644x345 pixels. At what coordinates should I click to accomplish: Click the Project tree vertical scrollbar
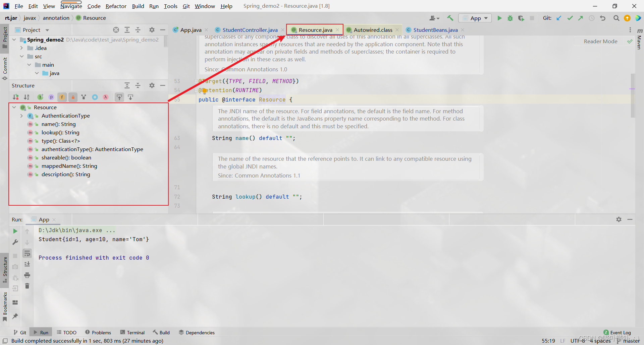point(166,42)
